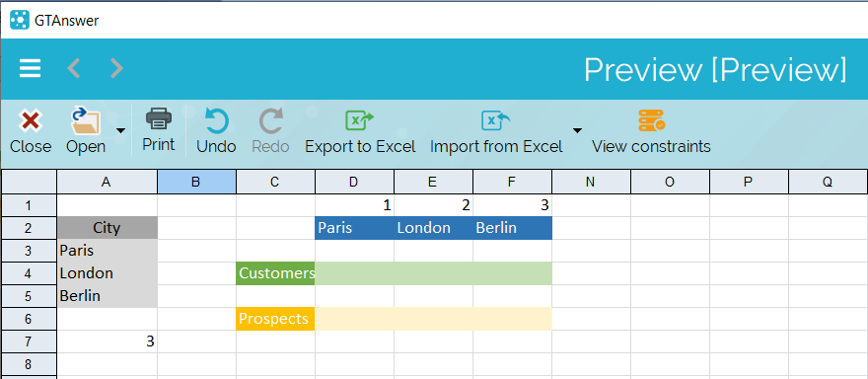868x379 pixels.
Task: Expand the Open dropdown arrow
Action: click(120, 130)
